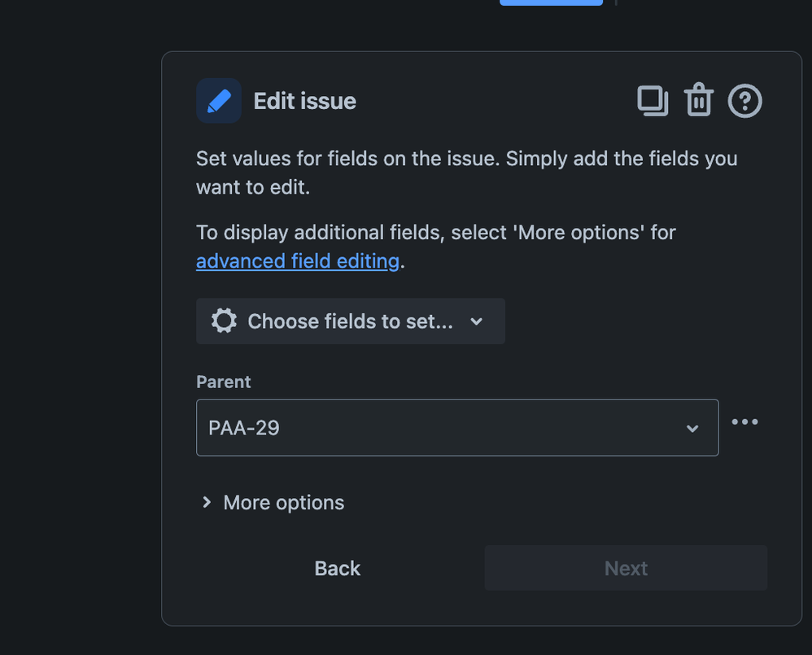Click the gear icon in Choose fields
This screenshot has height=655, width=812.
[225, 321]
